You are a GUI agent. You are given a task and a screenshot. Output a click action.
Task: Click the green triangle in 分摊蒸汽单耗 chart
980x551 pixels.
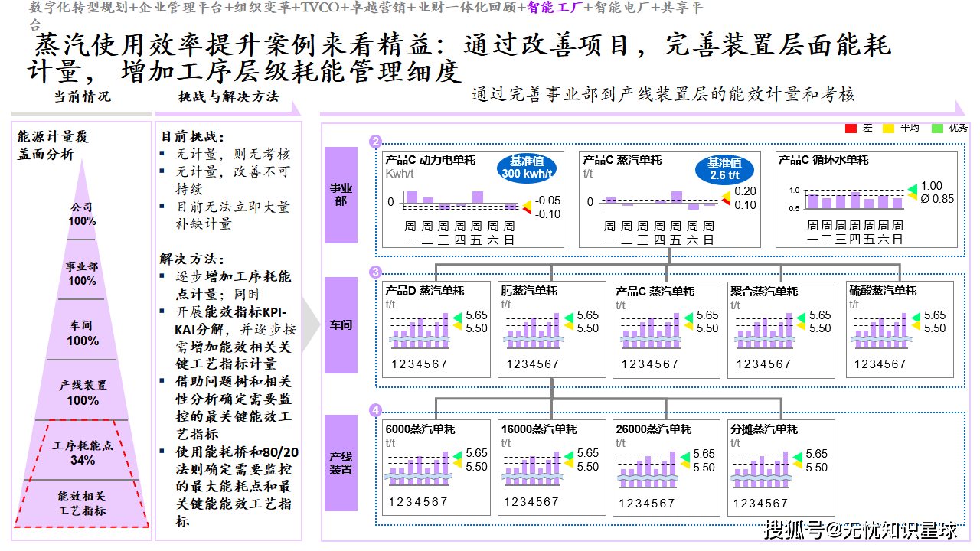tap(798, 454)
